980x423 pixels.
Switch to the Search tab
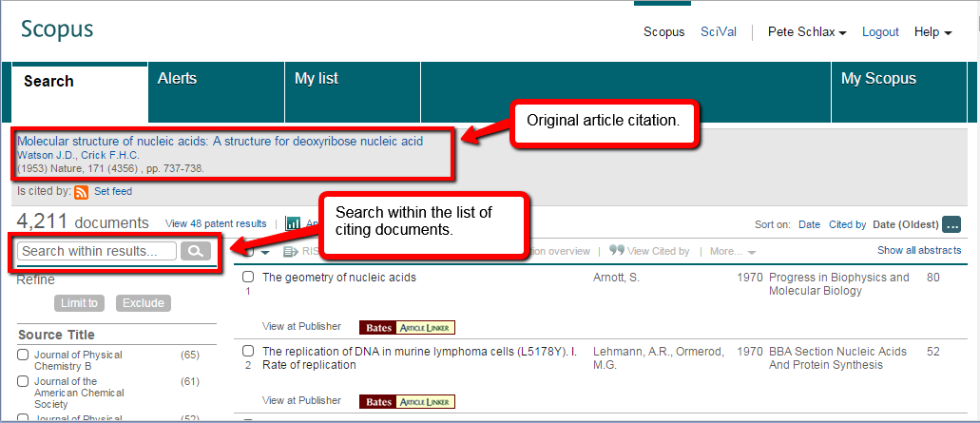pyautogui.click(x=80, y=92)
